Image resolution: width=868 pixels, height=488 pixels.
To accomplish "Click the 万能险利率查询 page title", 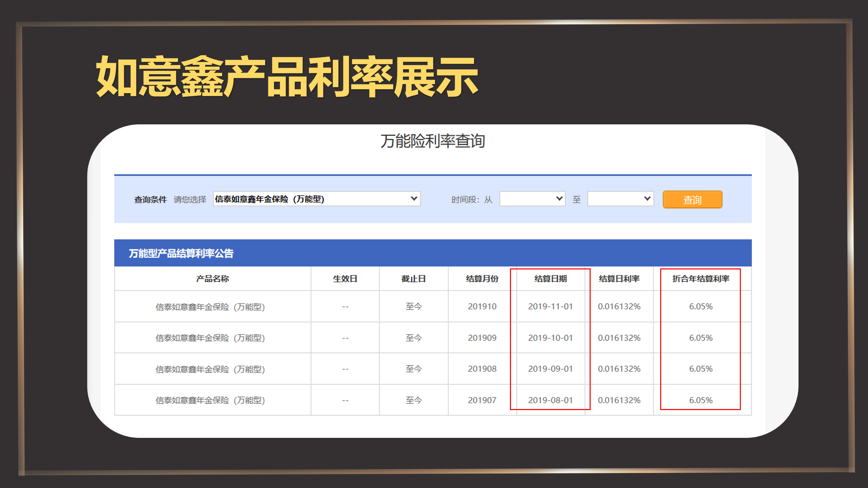I will (432, 141).
